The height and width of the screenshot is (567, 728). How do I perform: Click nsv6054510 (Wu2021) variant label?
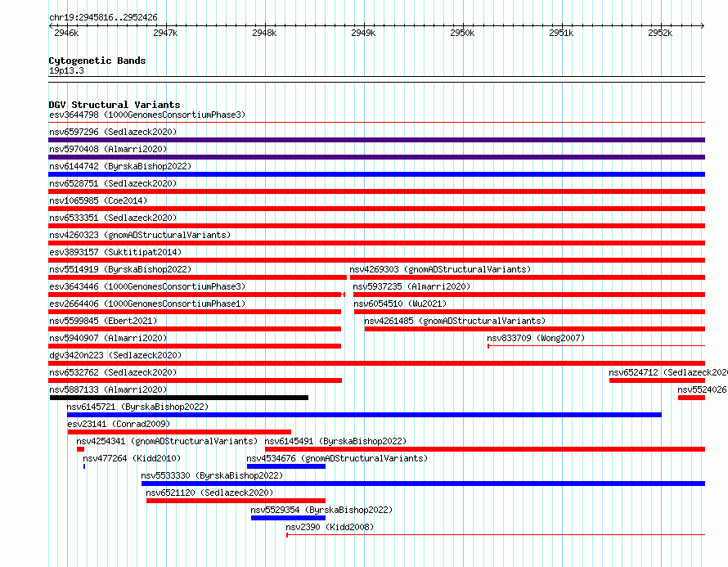point(400,304)
